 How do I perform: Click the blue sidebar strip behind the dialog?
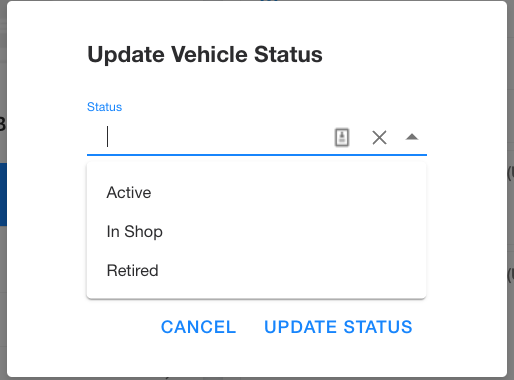3,194
